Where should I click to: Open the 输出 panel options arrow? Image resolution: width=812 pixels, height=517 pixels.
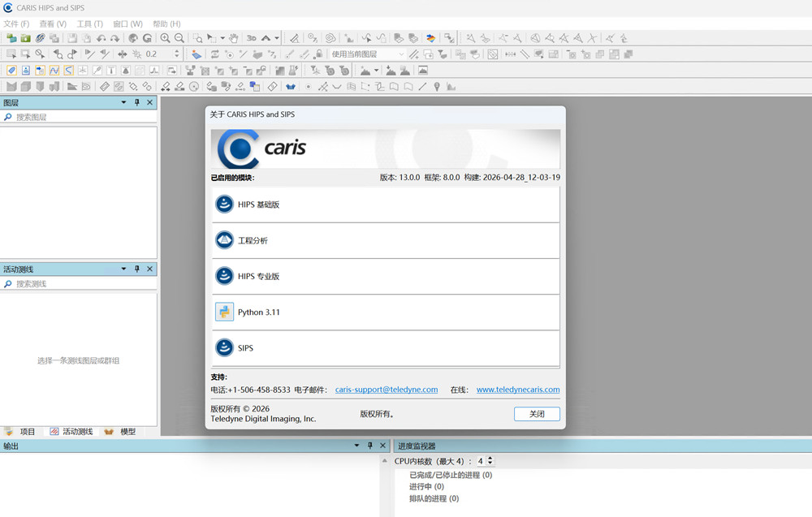(x=356, y=445)
